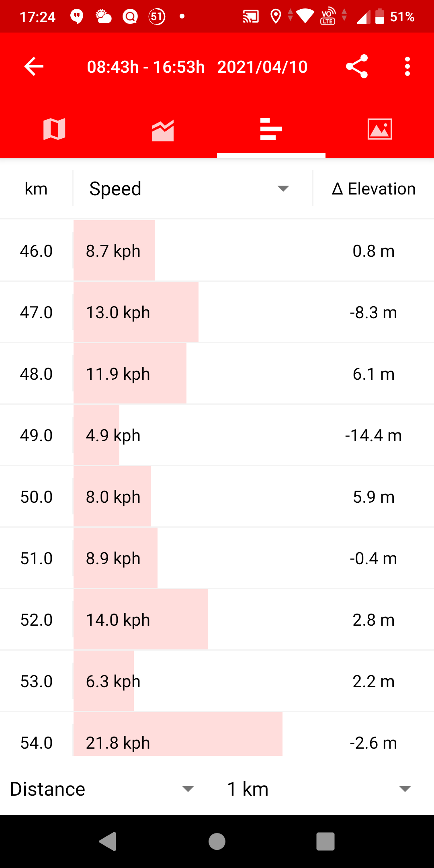This screenshot has height=868, width=434.
Task: Select the 49.0 km interval row
Action: point(217,436)
